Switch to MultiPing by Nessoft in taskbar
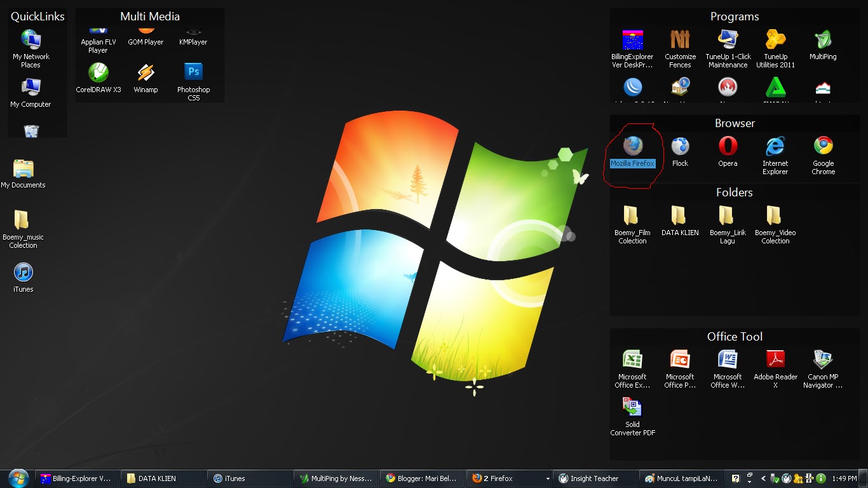Image resolution: width=868 pixels, height=488 pixels. point(336,478)
